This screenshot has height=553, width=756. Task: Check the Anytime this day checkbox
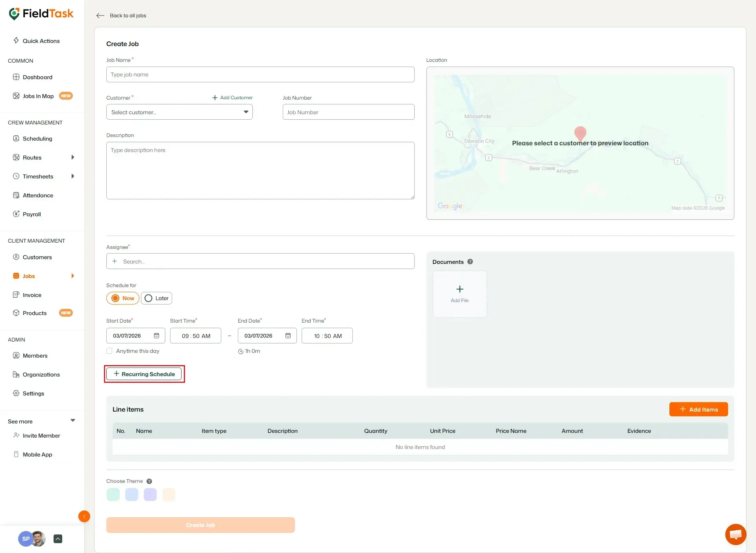coord(109,351)
